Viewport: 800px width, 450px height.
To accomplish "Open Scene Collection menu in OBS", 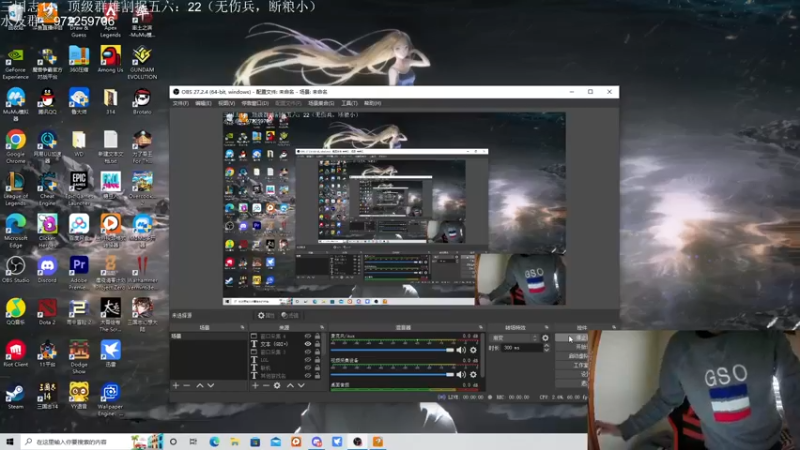I will (x=320, y=104).
